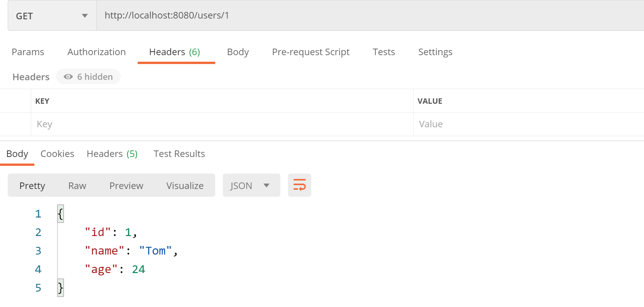Click the VALUE column header
644x307 pixels.
tap(430, 101)
